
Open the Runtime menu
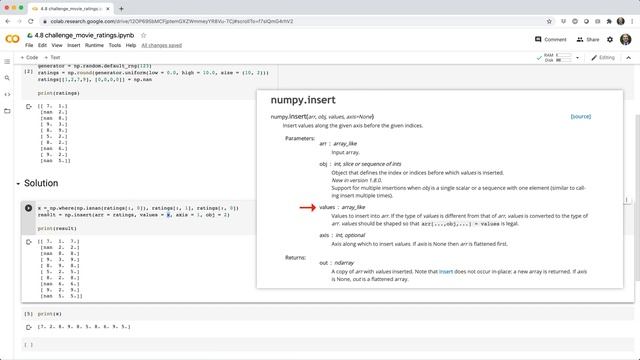94,45
